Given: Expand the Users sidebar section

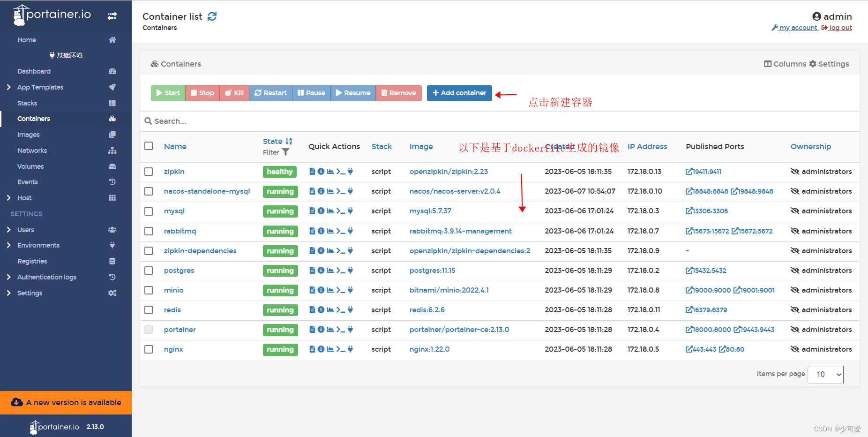Looking at the screenshot, I should coord(26,229).
